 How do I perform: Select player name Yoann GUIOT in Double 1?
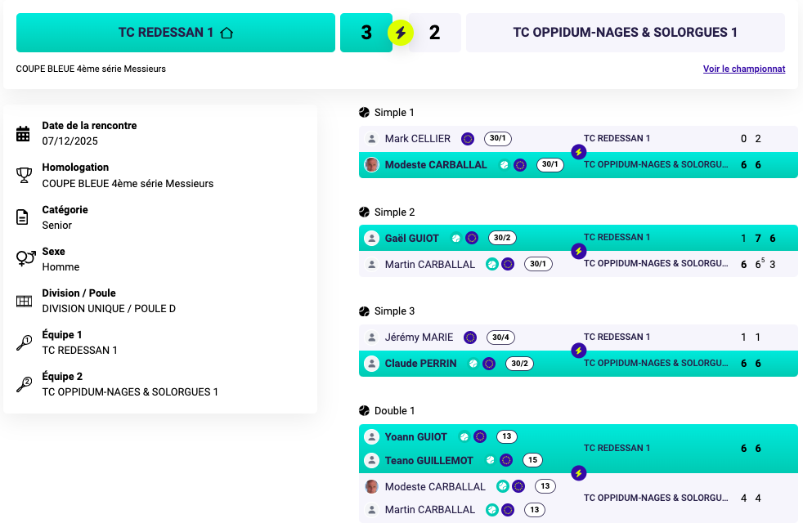[416, 436]
